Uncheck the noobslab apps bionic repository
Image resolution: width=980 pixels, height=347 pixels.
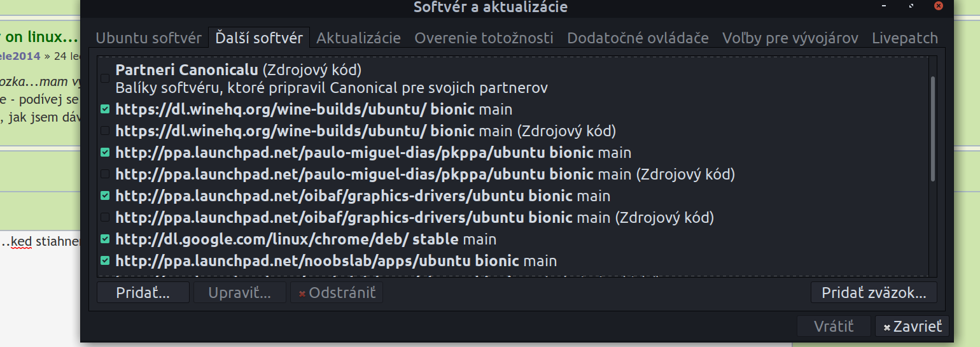point(106,261)
